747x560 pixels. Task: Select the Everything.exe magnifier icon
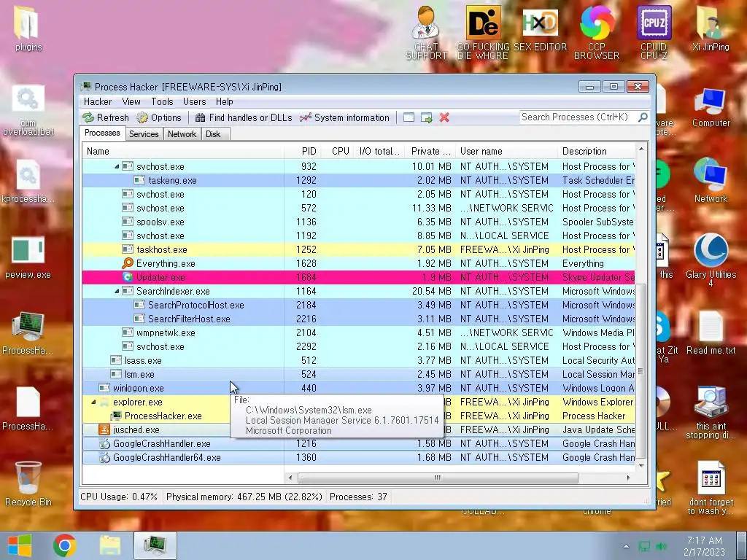pyautogui.click(x=127, y=263)
